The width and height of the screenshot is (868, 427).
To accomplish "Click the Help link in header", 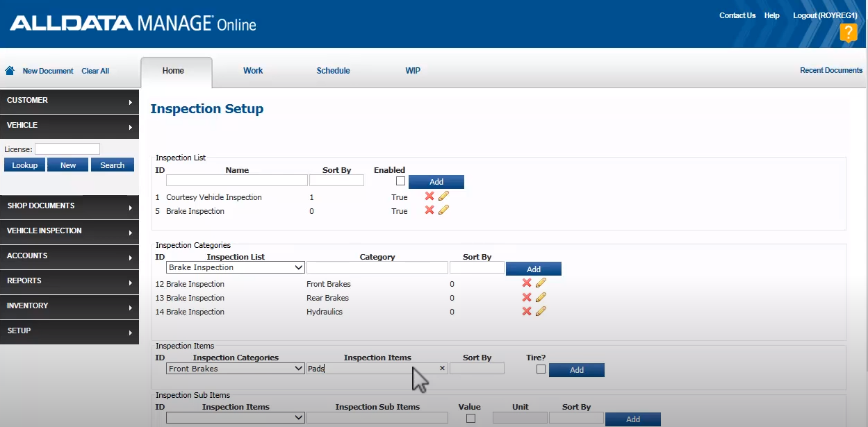I will (771, 15).
